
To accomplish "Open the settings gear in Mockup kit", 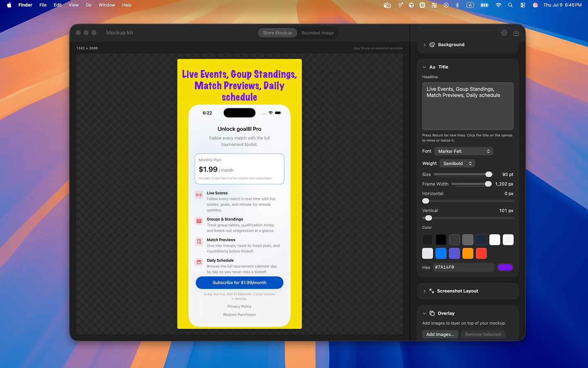I will coord(504,33).
